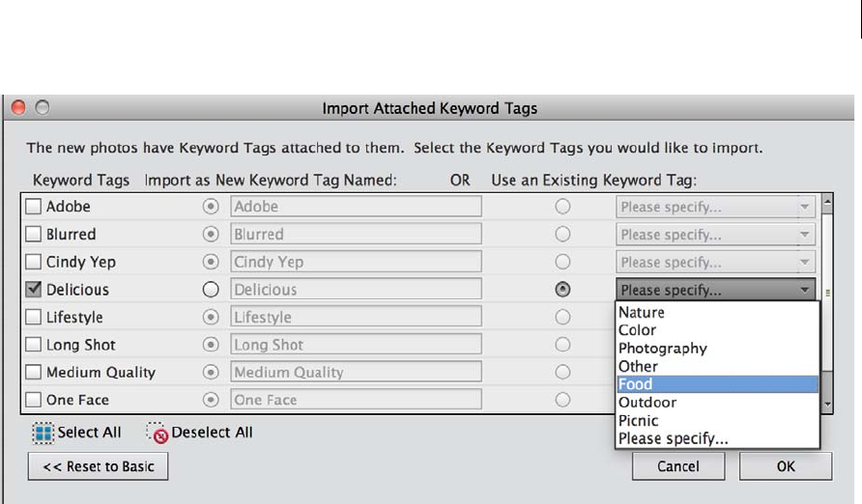Click the scrollbar up arrow
Image resolution: width=862 pixels, height=504 pixels.
826,205
